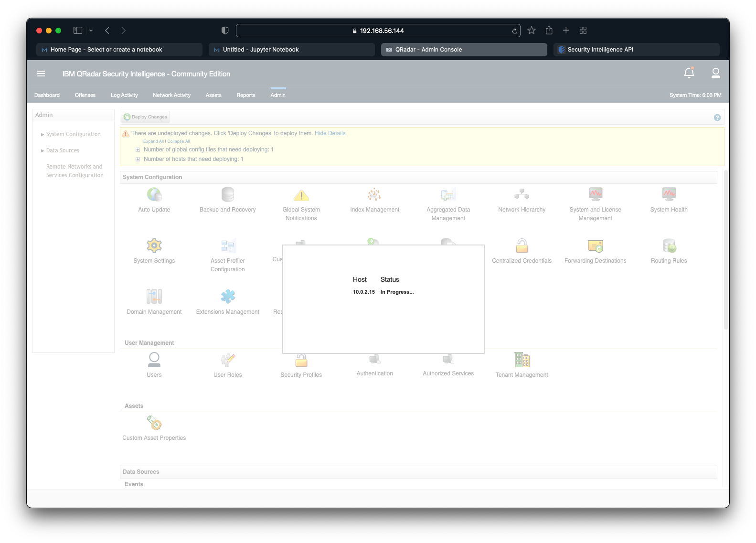Expand Data Sources in Admin sidebar

(43, 151)
